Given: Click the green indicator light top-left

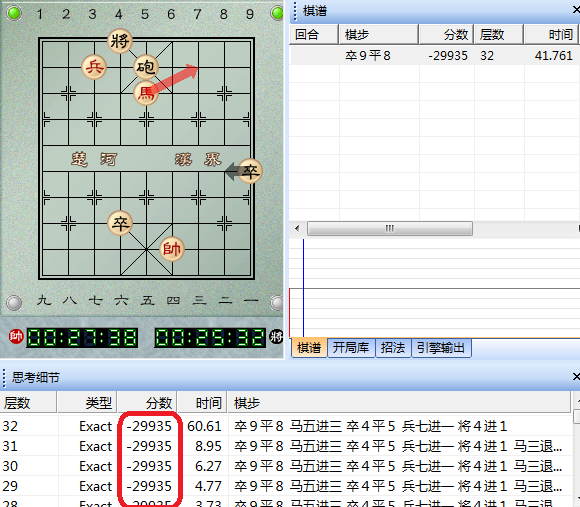Looking at the screenshot, I should (x=14, y=13).
